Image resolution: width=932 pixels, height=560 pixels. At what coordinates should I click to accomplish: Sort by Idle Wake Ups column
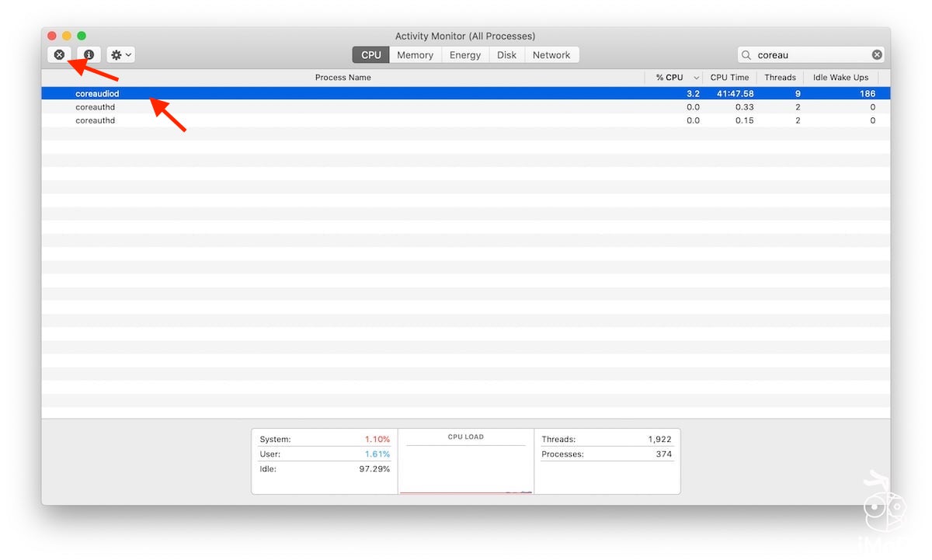coord(840,78)
